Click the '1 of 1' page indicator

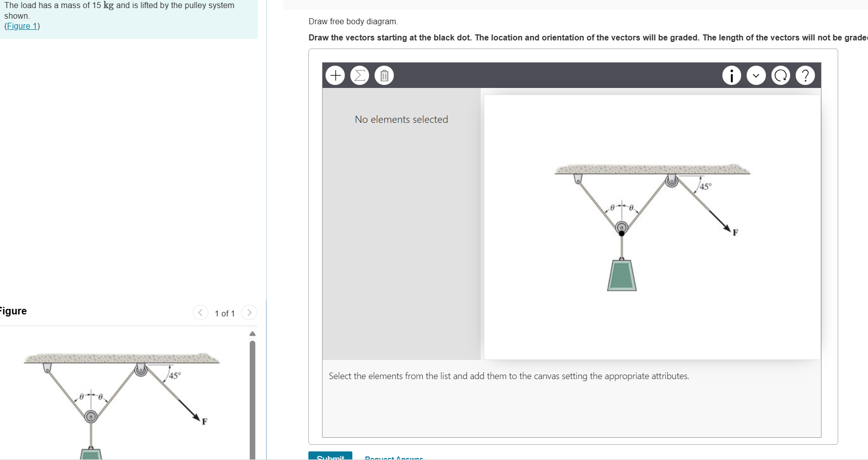pyautogui.click(x=224, y=313)
